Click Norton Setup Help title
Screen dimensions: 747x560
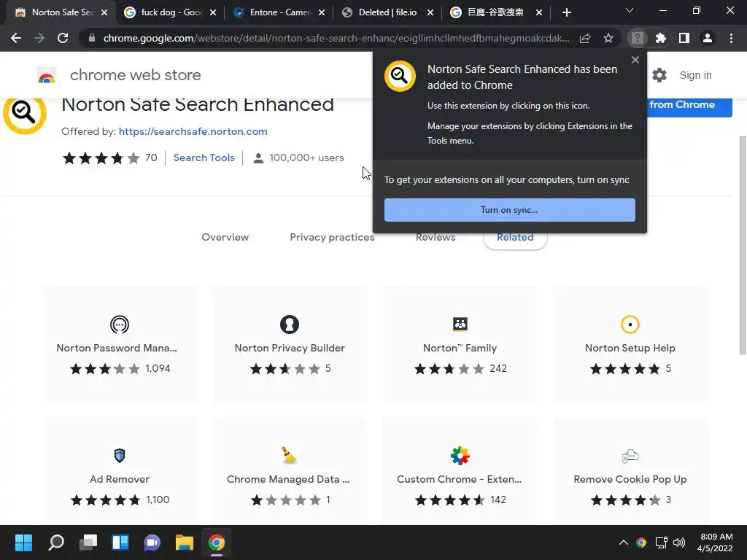coord(630,348)
